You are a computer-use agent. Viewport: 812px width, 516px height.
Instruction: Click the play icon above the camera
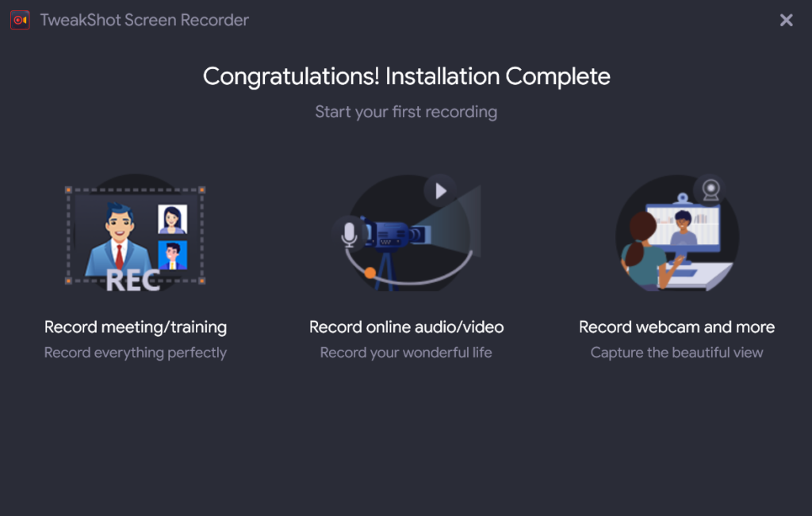pyautogui.click(x=440, y=191)
